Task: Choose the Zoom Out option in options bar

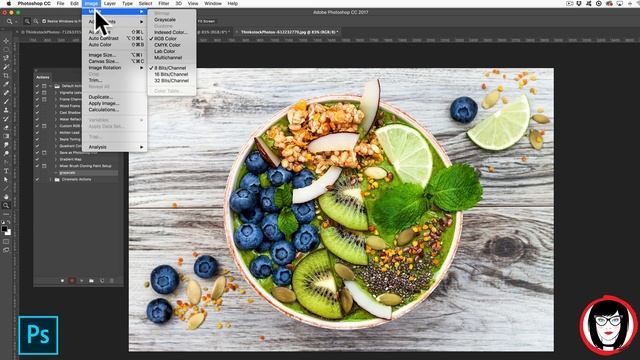Action: point(36,21)
